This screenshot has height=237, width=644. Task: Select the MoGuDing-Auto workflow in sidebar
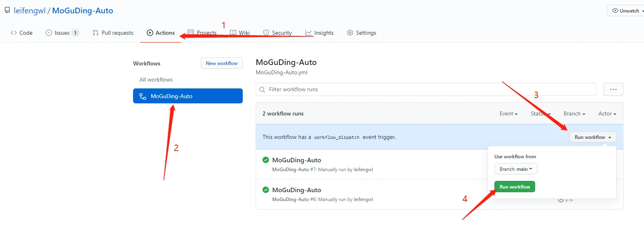click(x=188, y=96)
